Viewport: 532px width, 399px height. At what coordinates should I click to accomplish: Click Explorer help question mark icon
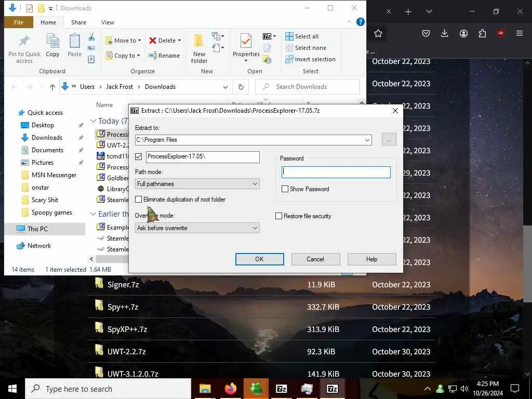[361, 22]
